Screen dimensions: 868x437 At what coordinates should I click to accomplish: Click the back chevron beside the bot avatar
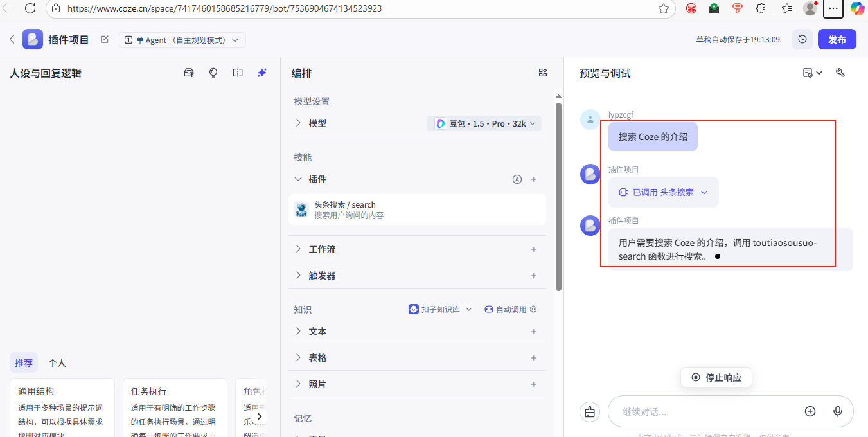12,40
